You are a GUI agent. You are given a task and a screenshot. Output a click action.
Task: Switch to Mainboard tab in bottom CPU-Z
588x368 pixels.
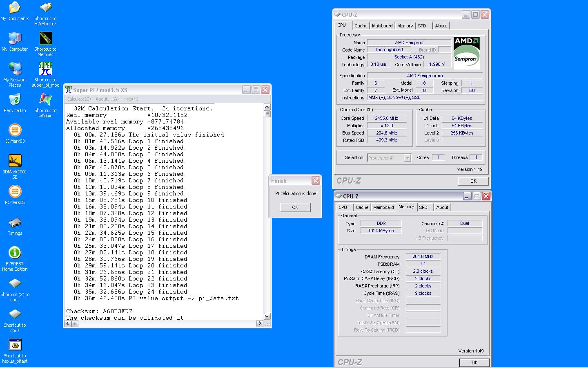(x=384, y=207)
